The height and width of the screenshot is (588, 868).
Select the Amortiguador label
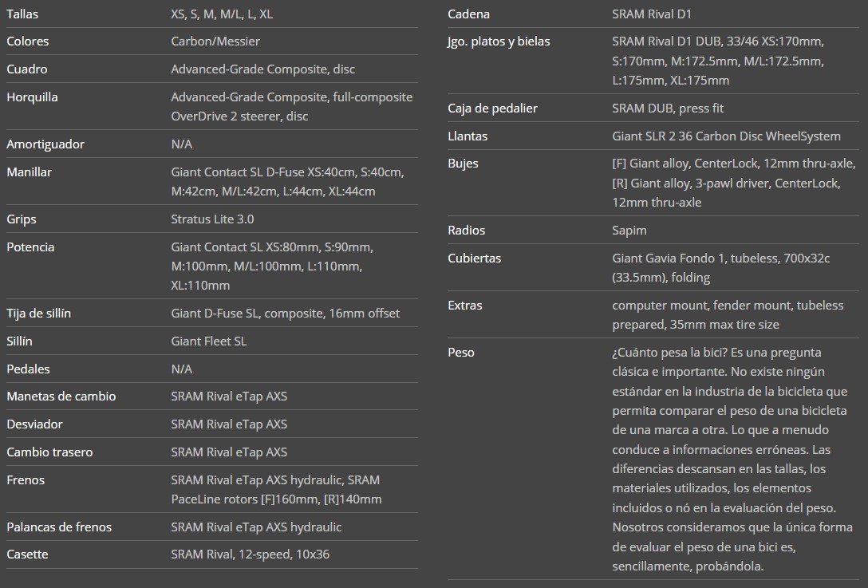[x=45, y=144]
